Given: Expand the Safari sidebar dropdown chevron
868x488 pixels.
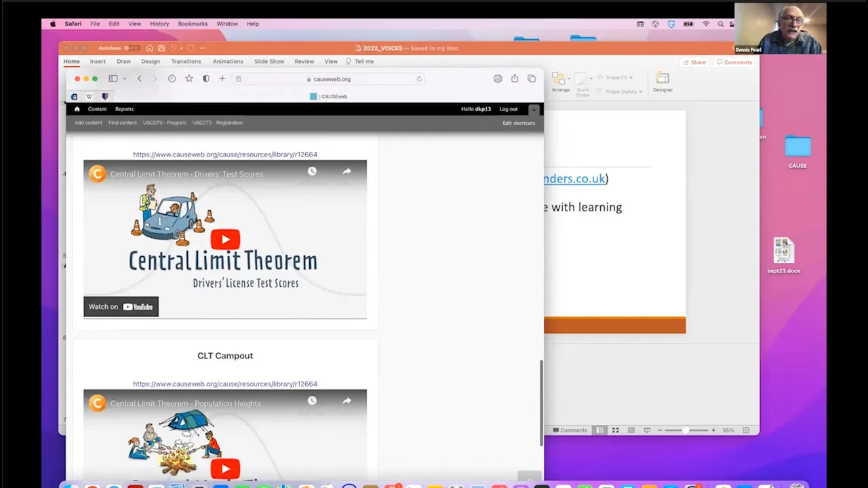Looking at the screenshot, I should pyautogui.click(x=124, y=79).
